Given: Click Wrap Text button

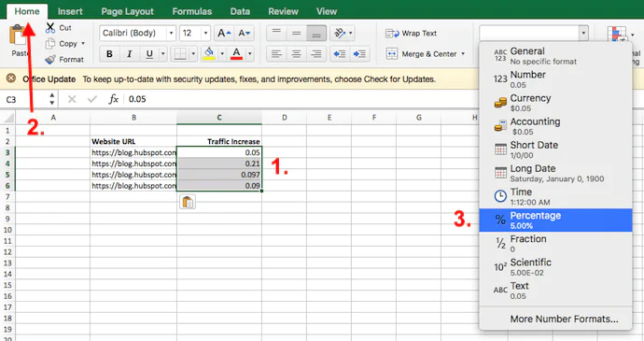Looking at the screenshot, I should (x=411, y=34).
